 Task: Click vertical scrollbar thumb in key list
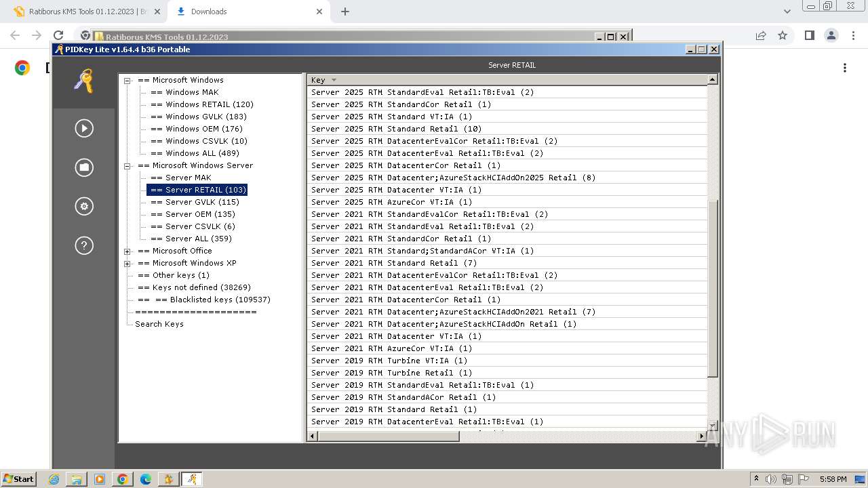(x=713, y=289)
